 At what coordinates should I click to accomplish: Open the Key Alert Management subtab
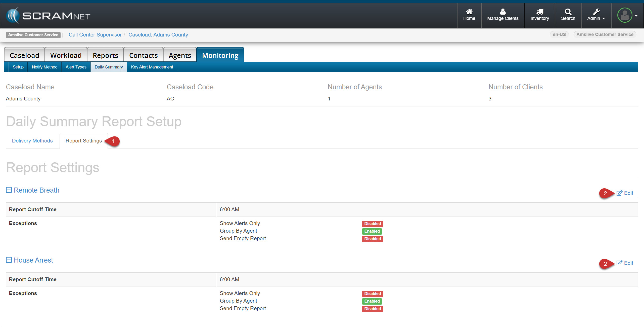[x=152, y=67]
